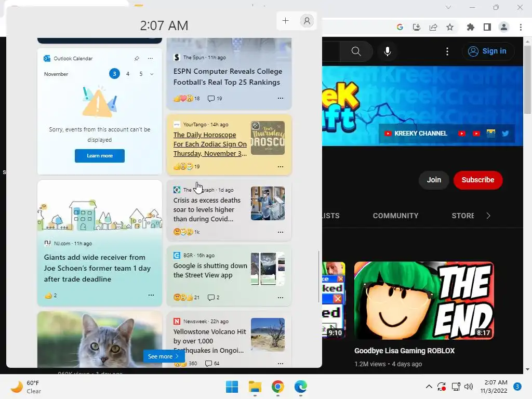
Task: React with thumbs up on Giants article
Action: coord(48,296)
